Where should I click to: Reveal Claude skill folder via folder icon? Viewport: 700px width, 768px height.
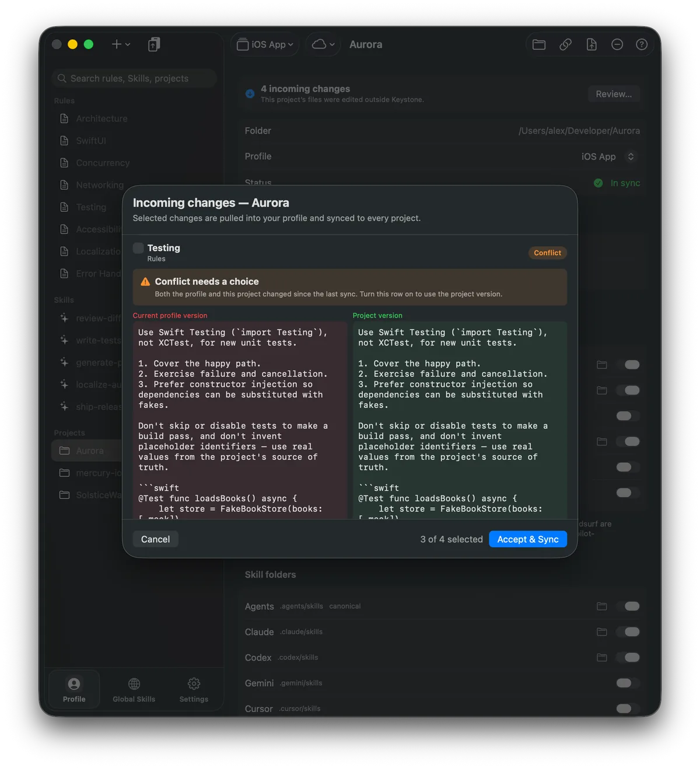(x=602, y=632)
